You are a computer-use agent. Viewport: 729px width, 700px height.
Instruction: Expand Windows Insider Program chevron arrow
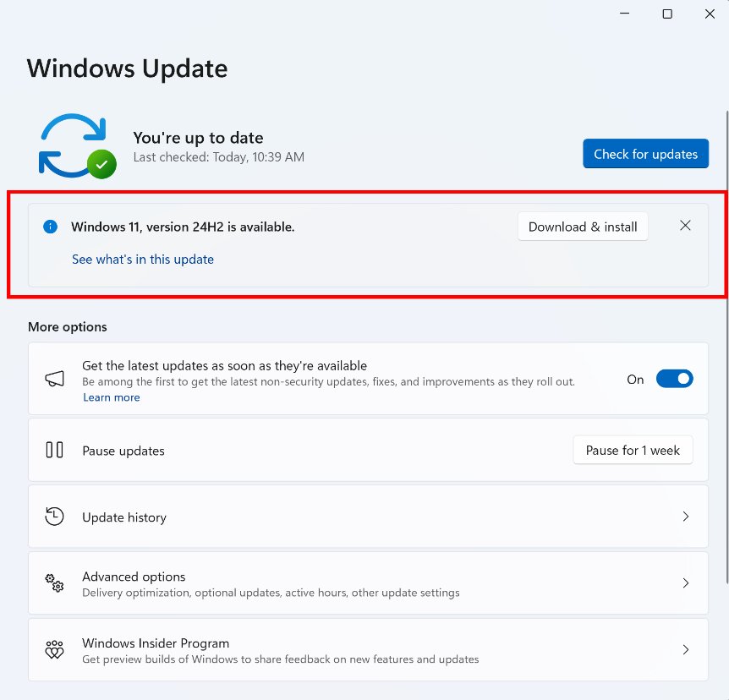click(x=685, y=649)
